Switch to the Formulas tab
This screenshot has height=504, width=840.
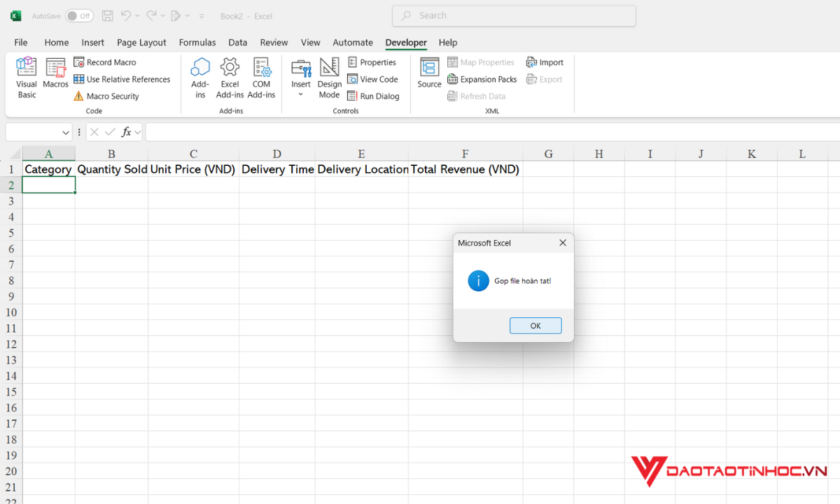[197, 43]
